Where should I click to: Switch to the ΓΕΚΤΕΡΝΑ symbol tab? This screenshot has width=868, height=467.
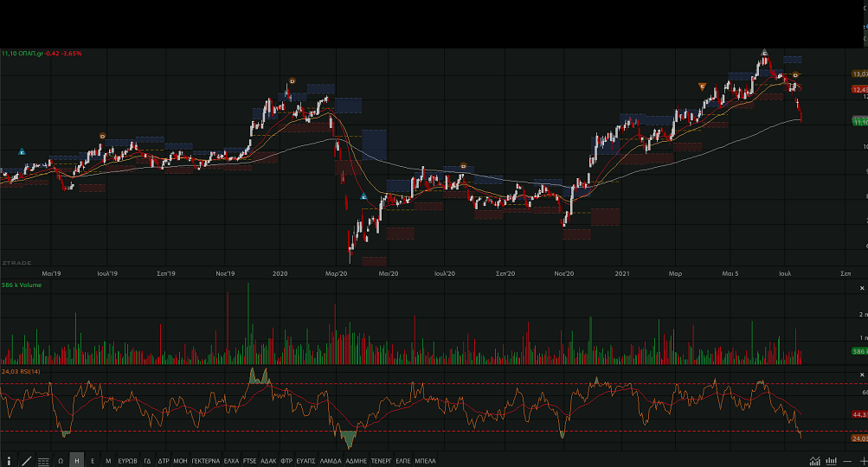click(206, 461)
